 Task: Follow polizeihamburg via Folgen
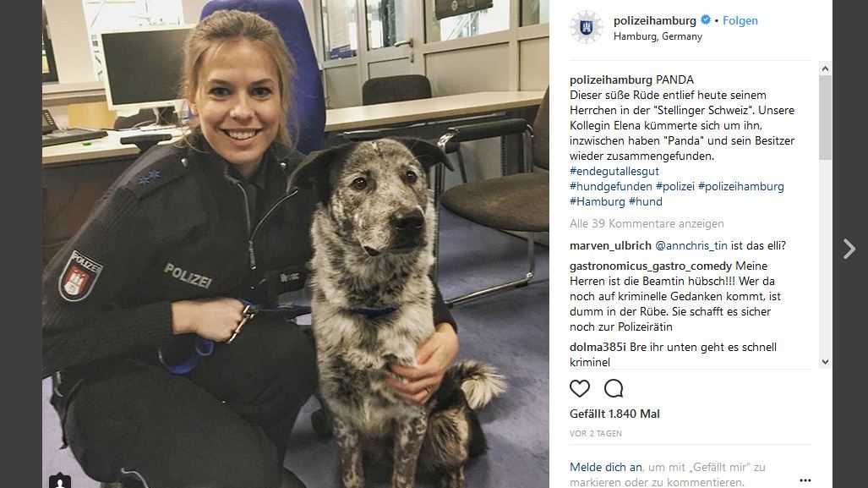tap(740, 20)
